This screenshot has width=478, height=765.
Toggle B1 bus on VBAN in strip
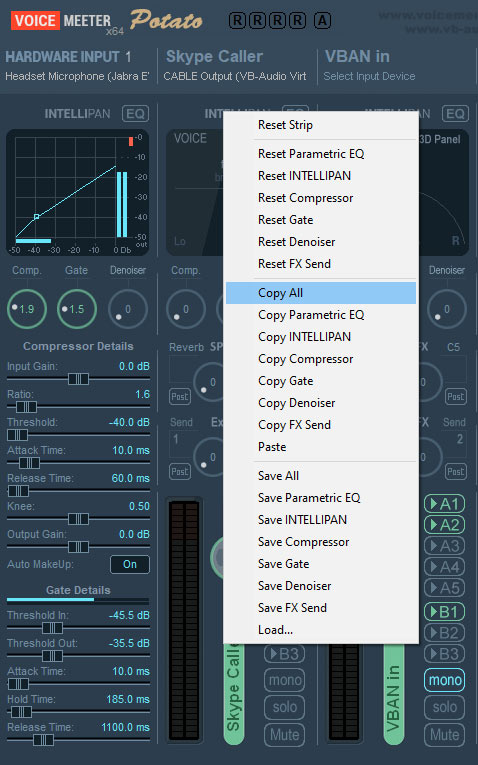click(445, 612)
